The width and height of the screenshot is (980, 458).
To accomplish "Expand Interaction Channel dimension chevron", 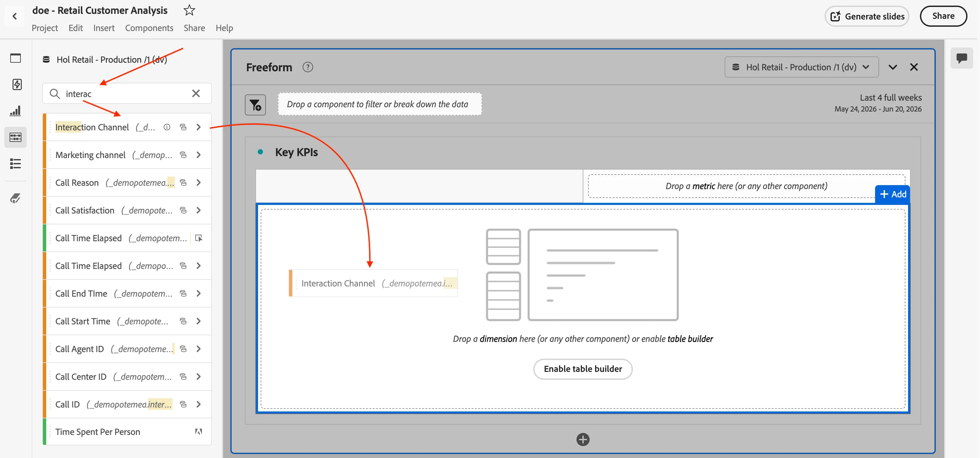I will coord(198,127).
